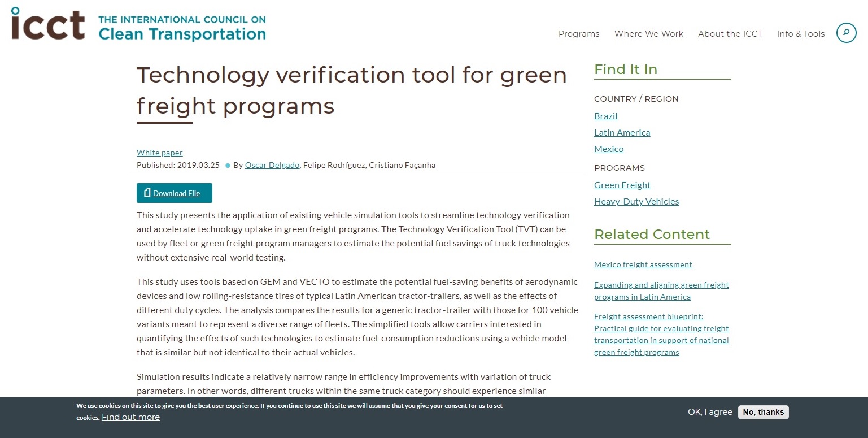Click the Find It In heading
This screenshot has height=438, width=868.
(x=626, y=69)
